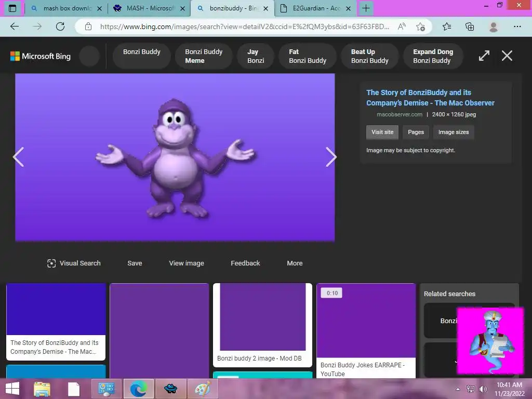
Task: Click the Image sizes button
Action: point(453,132)
